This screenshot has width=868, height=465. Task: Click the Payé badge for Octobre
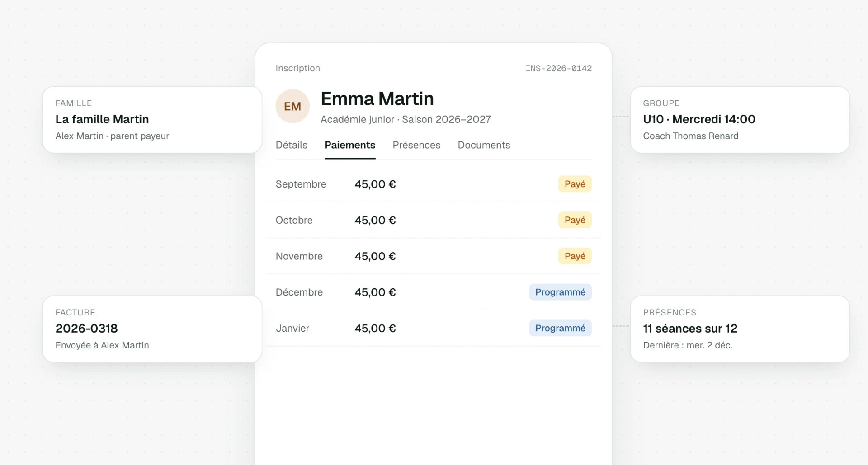[x=575, y=220]
